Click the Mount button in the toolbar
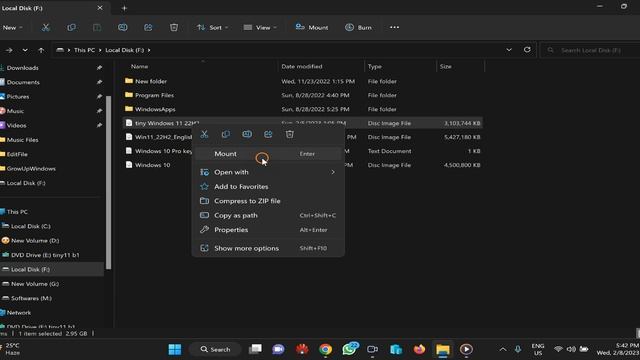 pyautogui.click(x=312, y=27)
